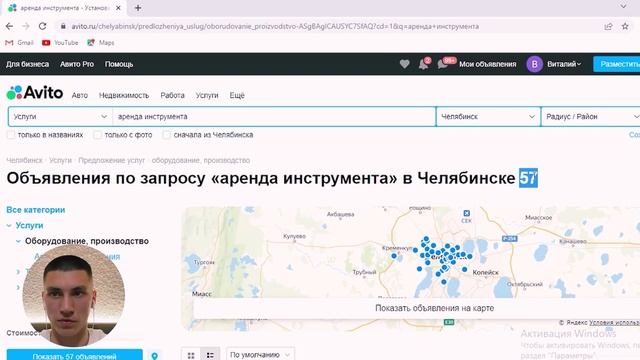Open the YouTube bookmark

point(60,42)
